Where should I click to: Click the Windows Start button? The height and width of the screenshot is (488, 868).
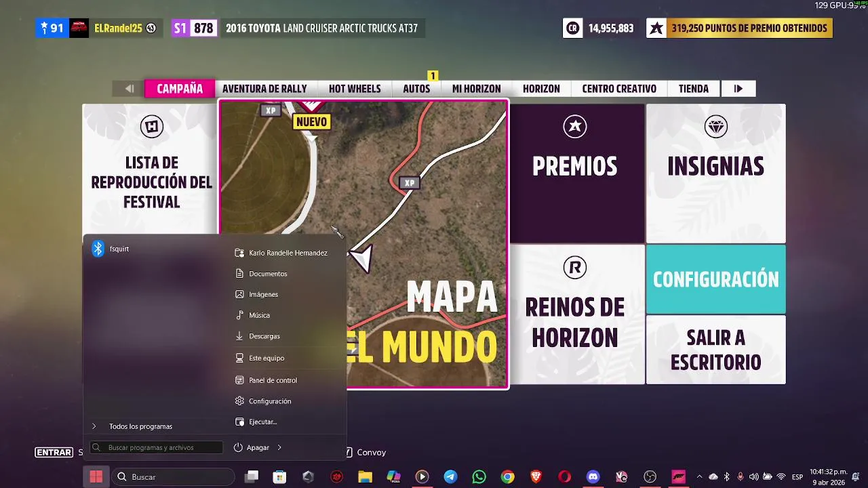point(96,477)
